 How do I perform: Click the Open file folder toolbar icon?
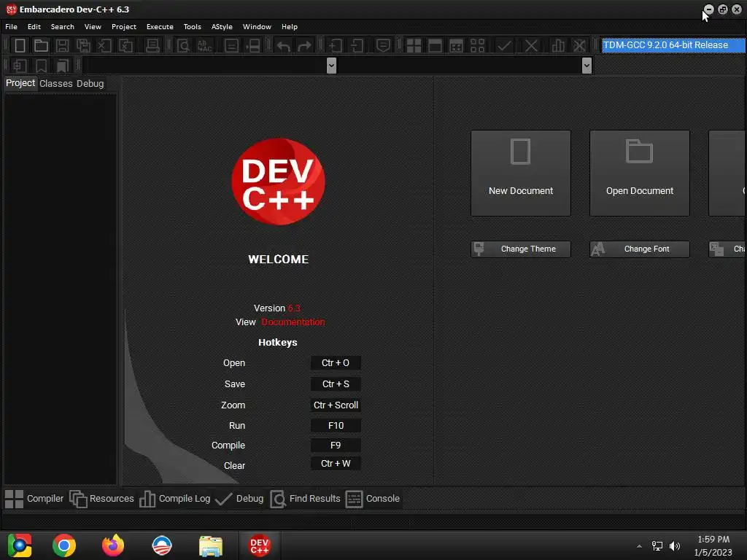tap(41, 46)
